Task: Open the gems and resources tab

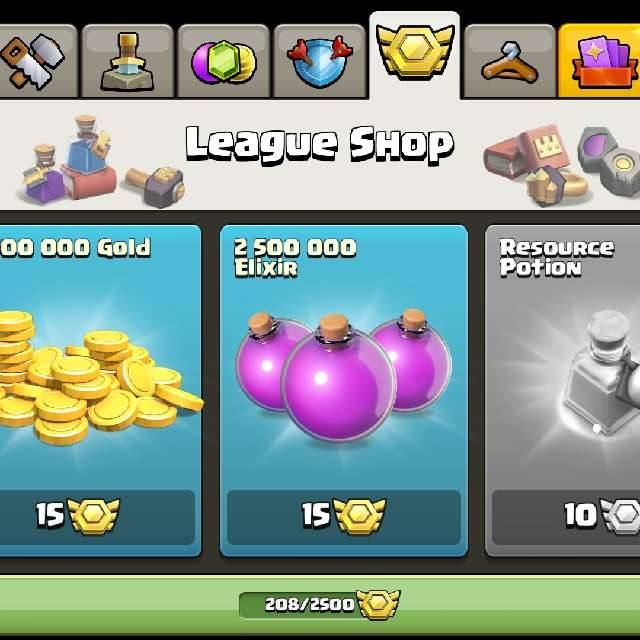Action: 223,61
